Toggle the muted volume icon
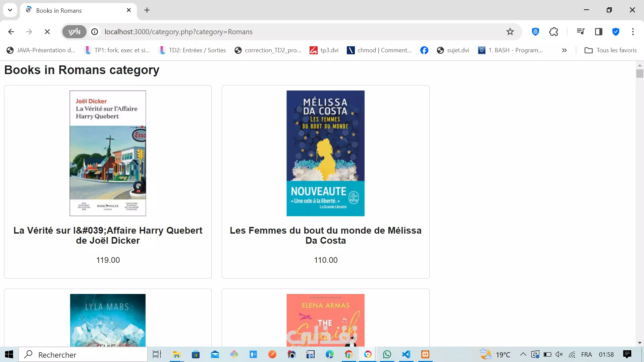644x362 pixels. [x=559, y=354]
